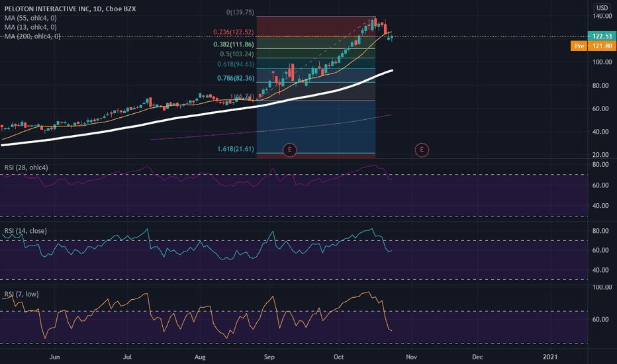The height and width of the screenshot is (364, 617).
Task: Click the 122.53 current price label
Action: [x=602, y=36]
